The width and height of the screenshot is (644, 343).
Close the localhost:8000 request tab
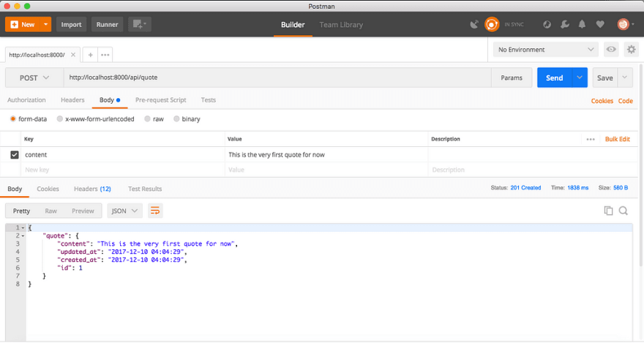(x=73, y=55)
